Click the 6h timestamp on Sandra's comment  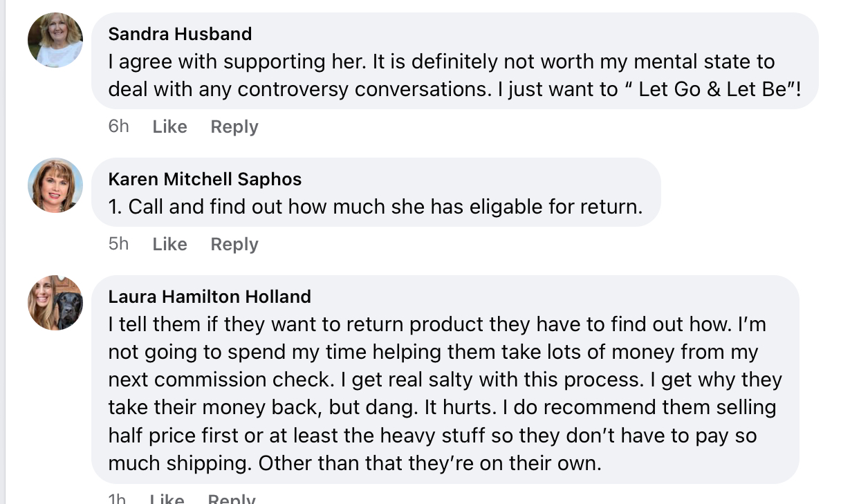coord(119,127)
